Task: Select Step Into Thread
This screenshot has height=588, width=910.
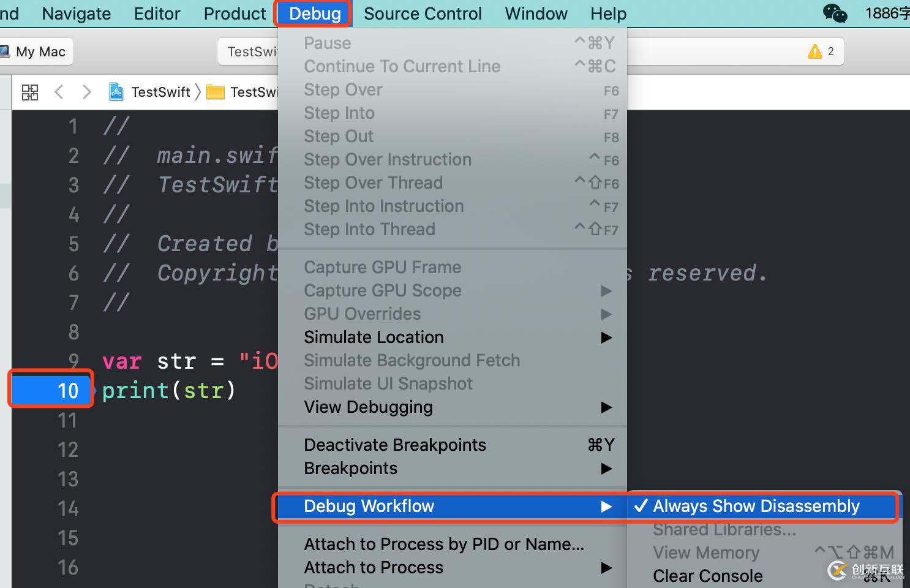Action: click(453, 229)
